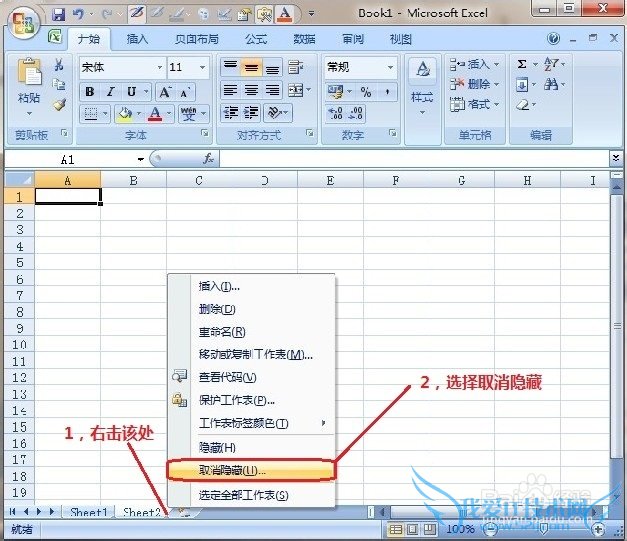627x541 pixels.
Task: Merge and center cells icon
Action: (x=296, y=91)
